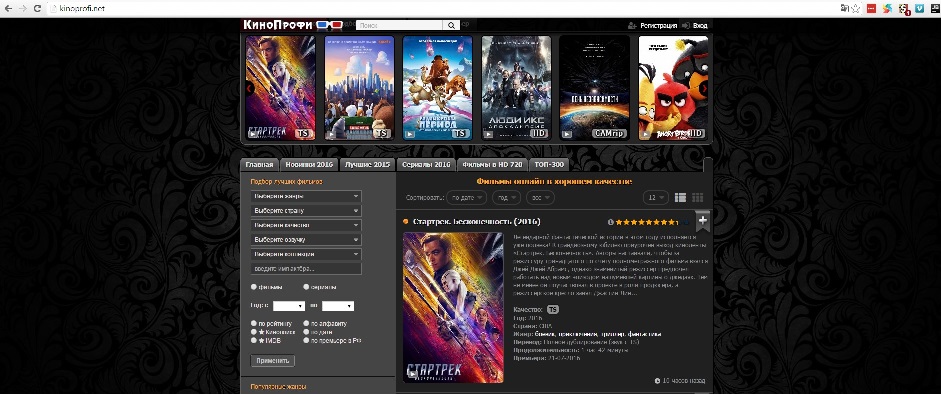Open the Выберите страну dropdown
Screen dimensions: 941x394
point(306,210)
